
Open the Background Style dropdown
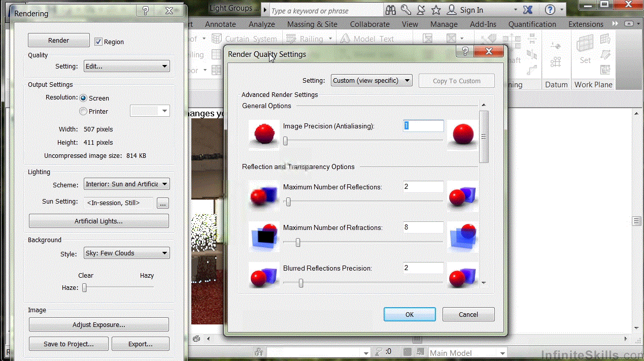pos(126,253)
